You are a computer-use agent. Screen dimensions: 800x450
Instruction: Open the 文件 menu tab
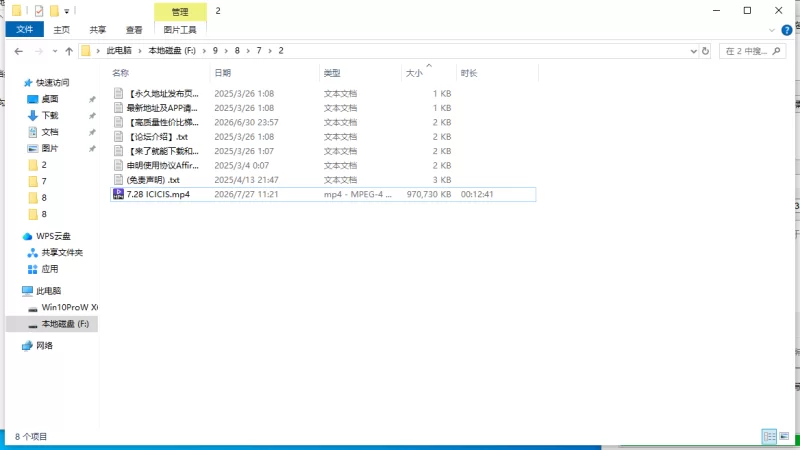click(x=24, y=30)
